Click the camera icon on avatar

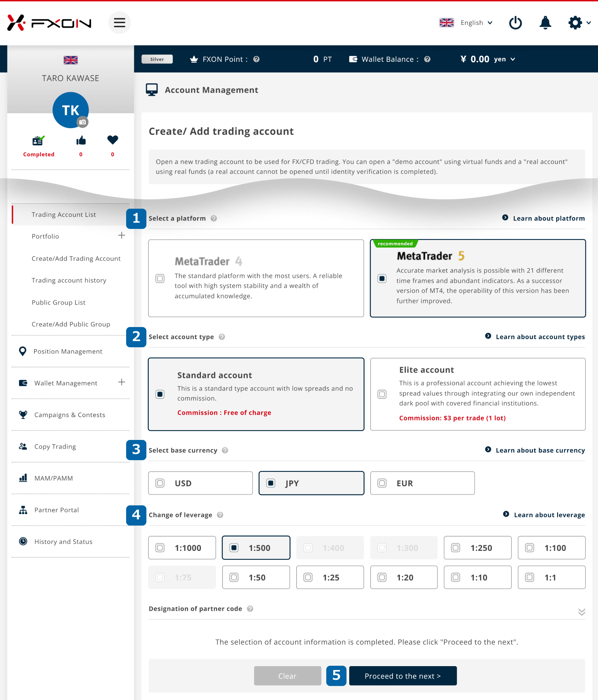83,122
